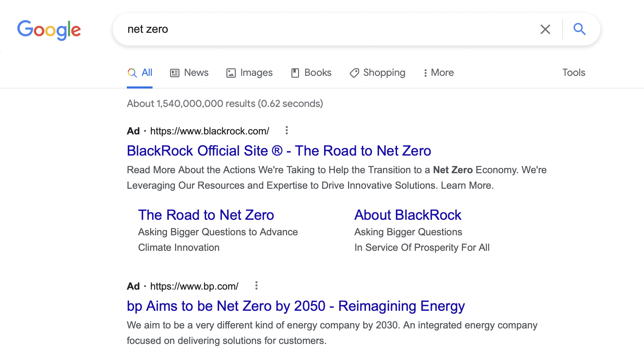Open The Road to Net Zero sitelink
This screenshot has height=363, width=644.
click(x=206, y=215)
